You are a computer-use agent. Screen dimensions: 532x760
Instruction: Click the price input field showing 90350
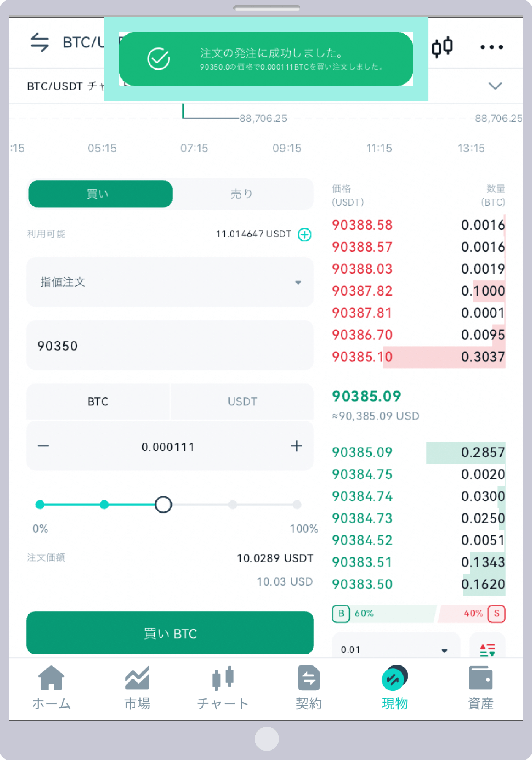click(x=170, y=345)
